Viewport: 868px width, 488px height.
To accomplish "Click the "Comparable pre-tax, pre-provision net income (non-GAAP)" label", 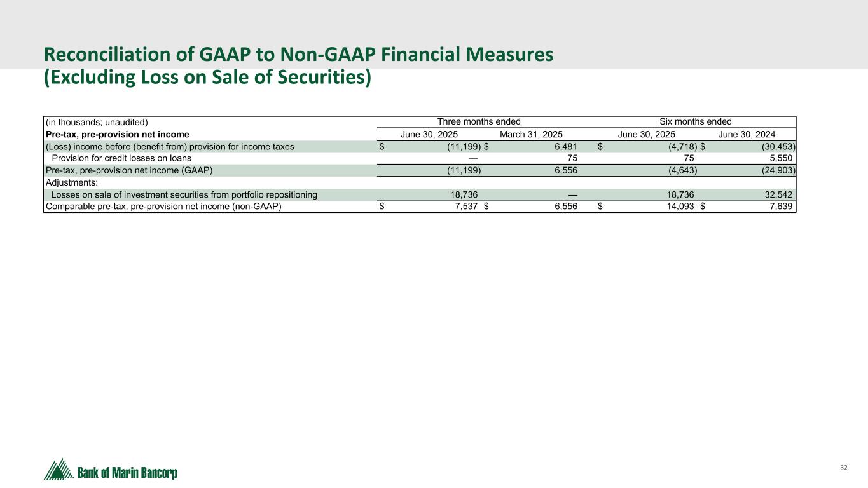I will click(163, 207).
